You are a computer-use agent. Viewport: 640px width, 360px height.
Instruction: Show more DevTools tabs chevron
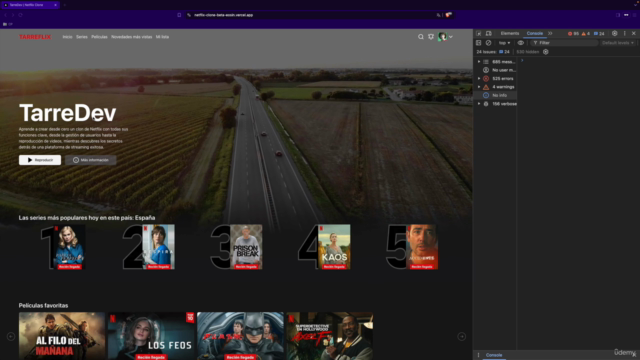[x=550, y=33]
